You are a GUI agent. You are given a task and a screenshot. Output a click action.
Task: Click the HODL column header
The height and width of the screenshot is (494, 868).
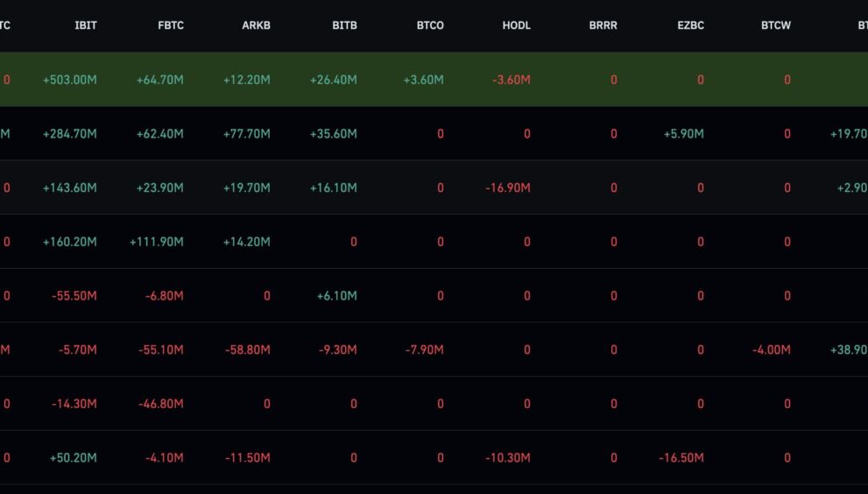click(x=517, y=25)
